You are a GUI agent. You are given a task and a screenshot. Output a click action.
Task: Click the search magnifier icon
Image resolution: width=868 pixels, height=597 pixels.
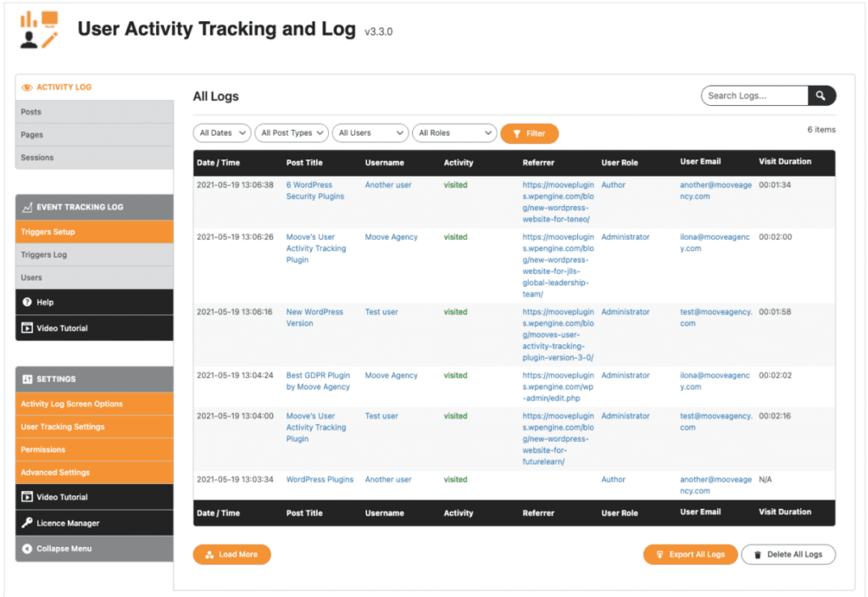(x=821, y=96)
